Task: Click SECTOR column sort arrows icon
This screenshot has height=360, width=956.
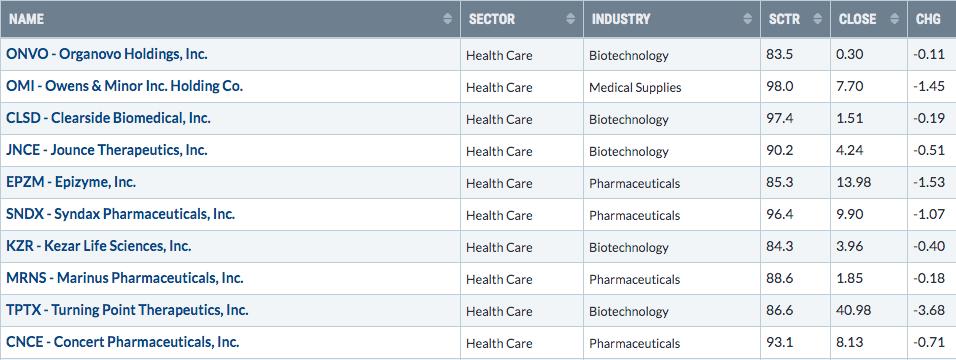Action: click(571, 19)
